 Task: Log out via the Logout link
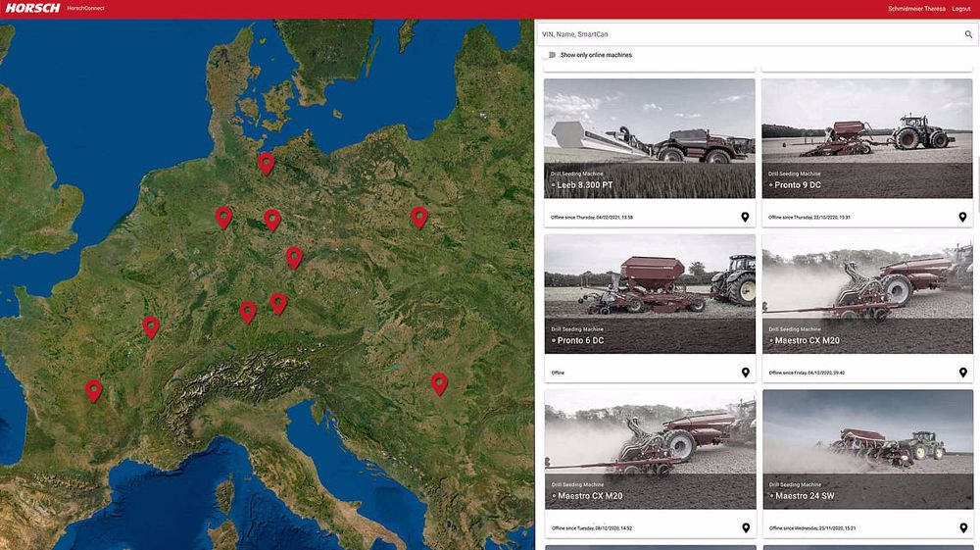click(960, 9)
